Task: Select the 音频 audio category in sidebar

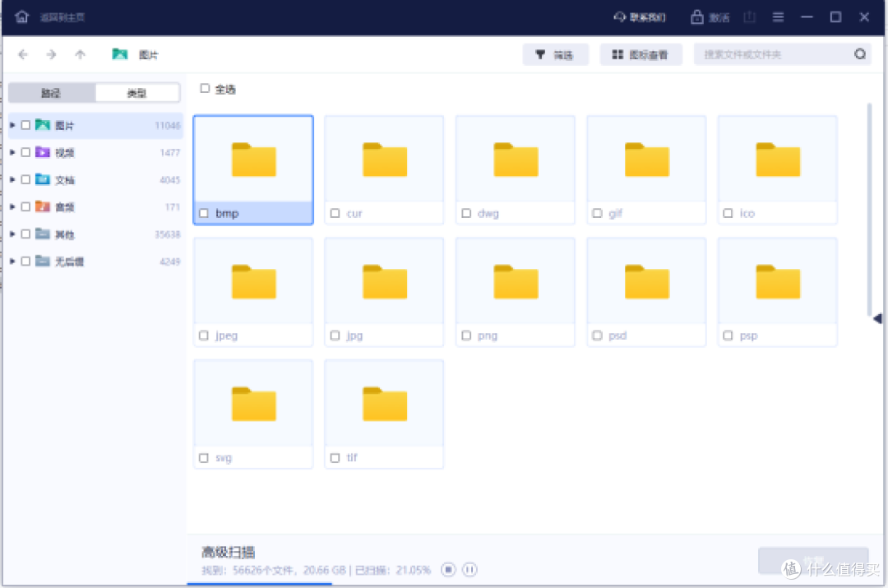Action: point(95,206)
